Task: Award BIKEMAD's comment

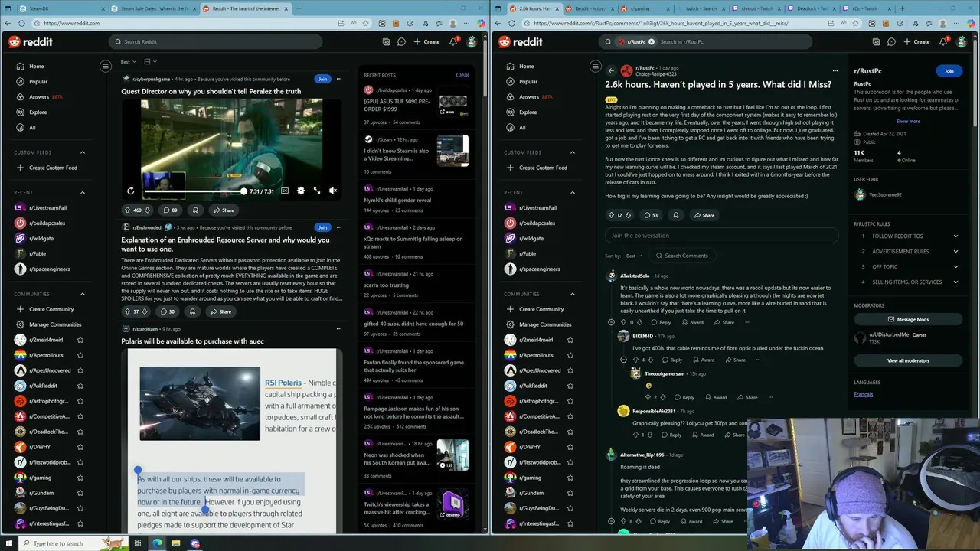Action: tap(703, 360)
